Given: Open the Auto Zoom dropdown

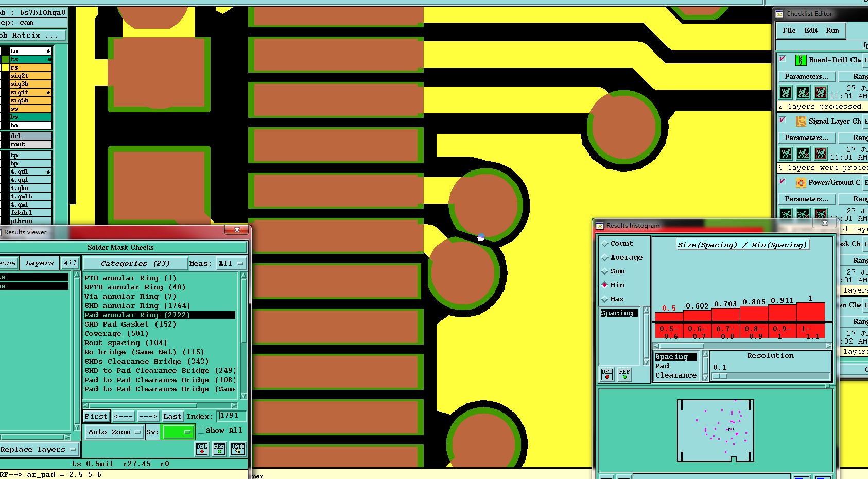Looking at the screenshot, I should coord(114,432).
